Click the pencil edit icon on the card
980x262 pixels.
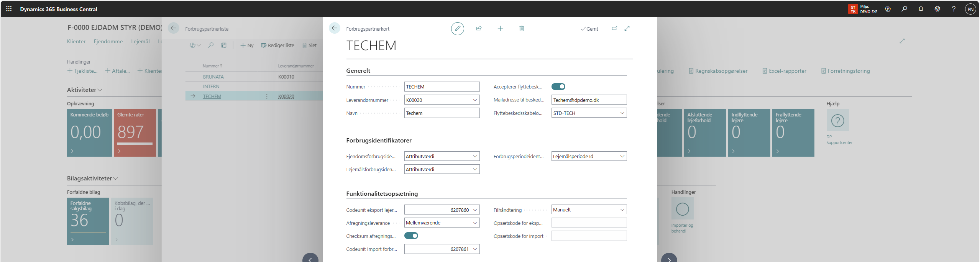click(458, 28)
